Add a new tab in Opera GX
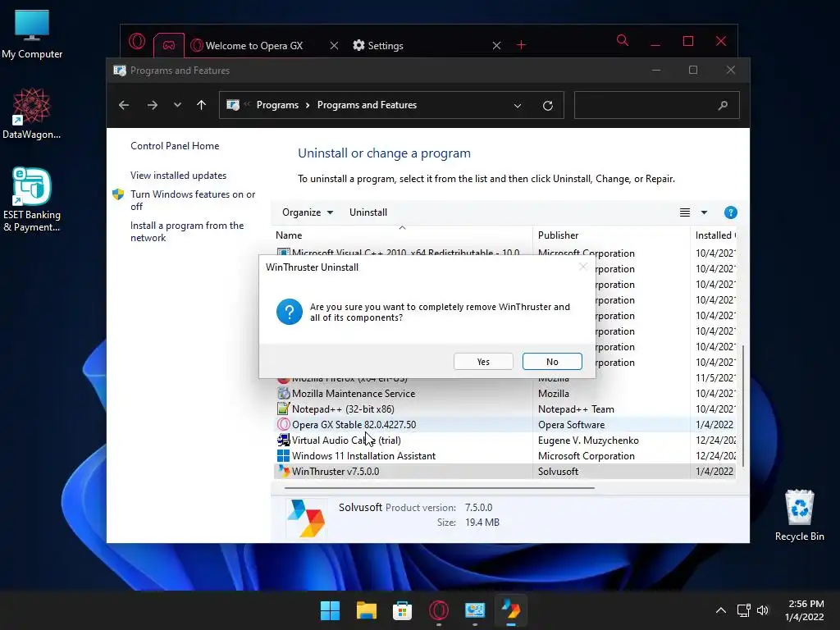The width and height of the screenshot is (840, 630). coord(521,46)
